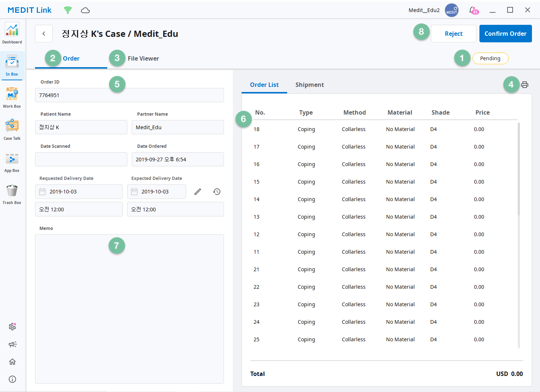The width and height of the screenshot is (540, 392).
Task: Go back with the arrow button
Action: pyautogui.click(x=44, y=34)
